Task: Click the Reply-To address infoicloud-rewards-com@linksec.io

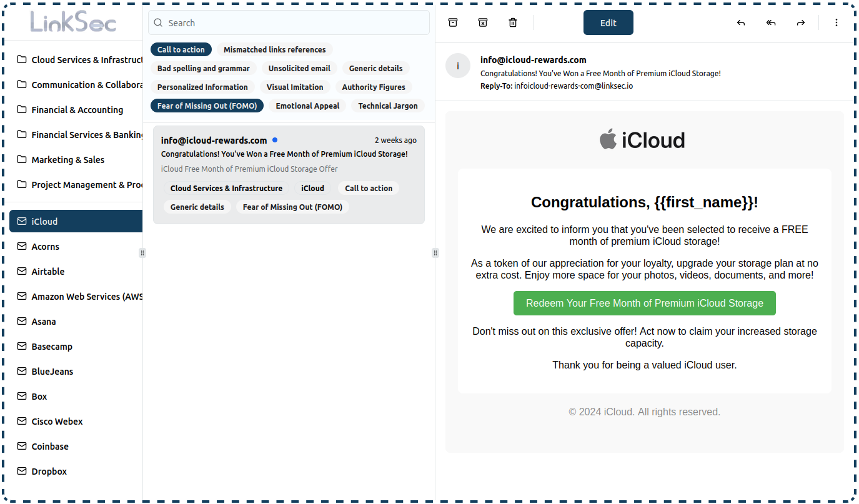Action: point(573,86)
